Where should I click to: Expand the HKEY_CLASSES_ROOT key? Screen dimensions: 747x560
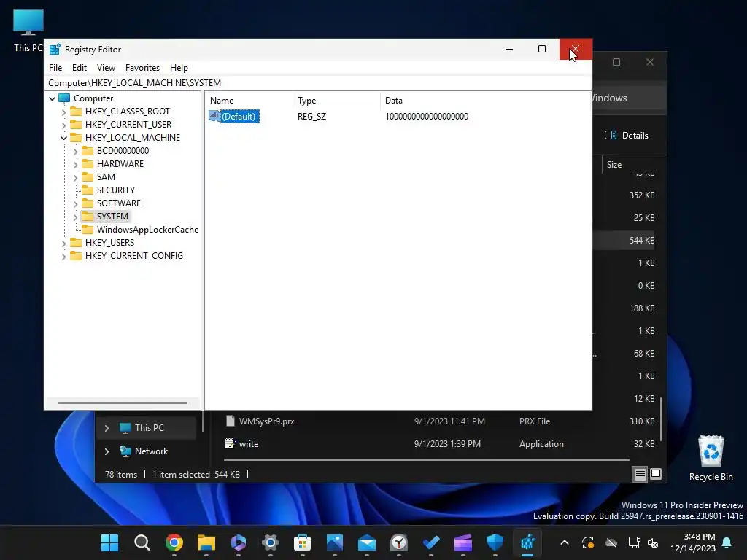point(64,112)
